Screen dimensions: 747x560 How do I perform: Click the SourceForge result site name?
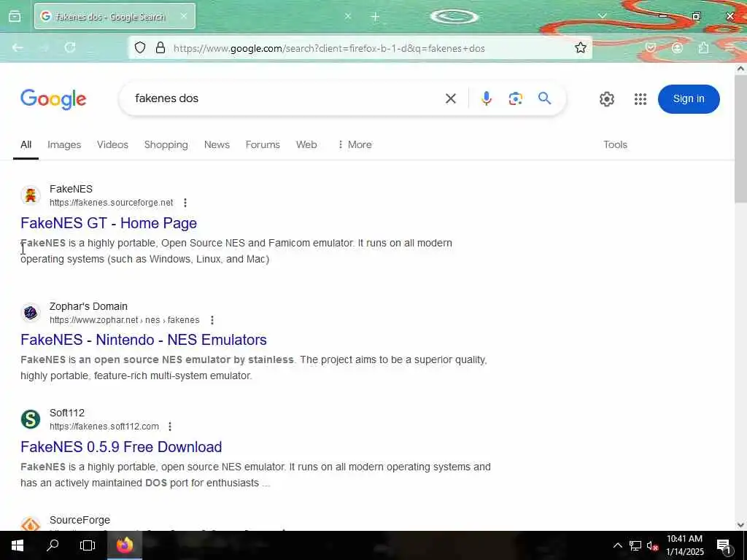(x=80, y=520)
